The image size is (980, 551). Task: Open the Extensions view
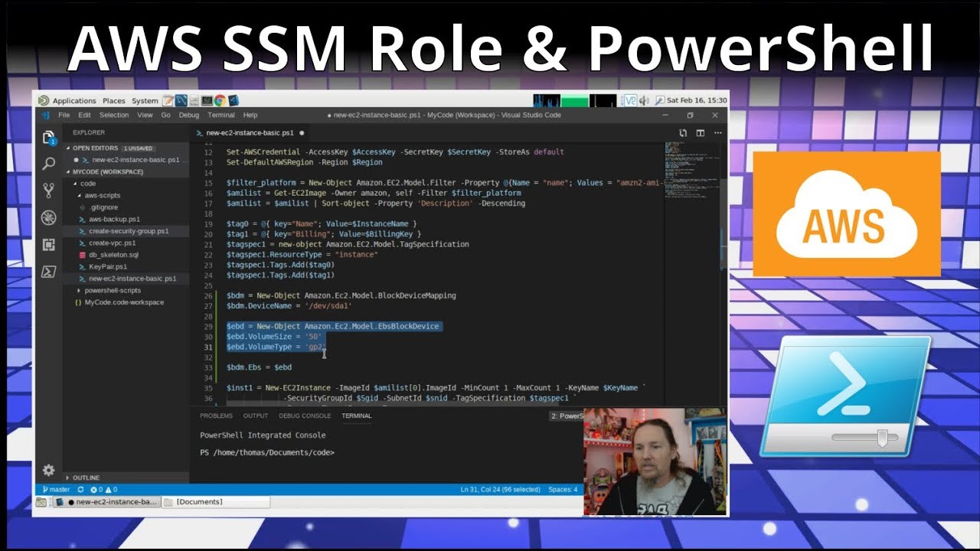48,243
